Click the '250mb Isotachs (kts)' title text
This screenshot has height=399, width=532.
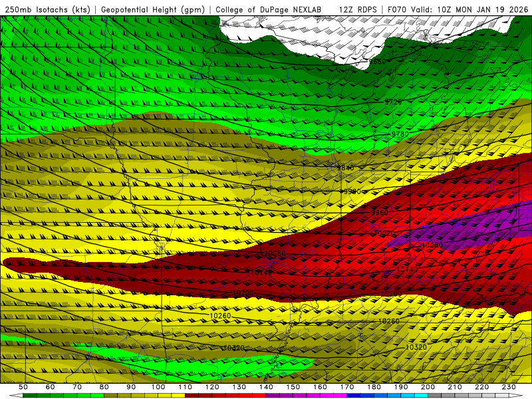point(48,9)
